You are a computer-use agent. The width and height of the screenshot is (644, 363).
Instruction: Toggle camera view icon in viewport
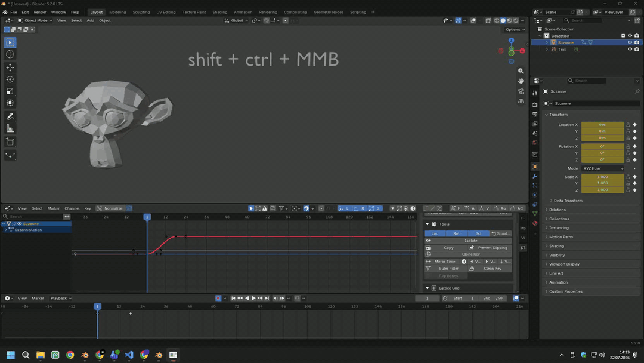(521, 91)
